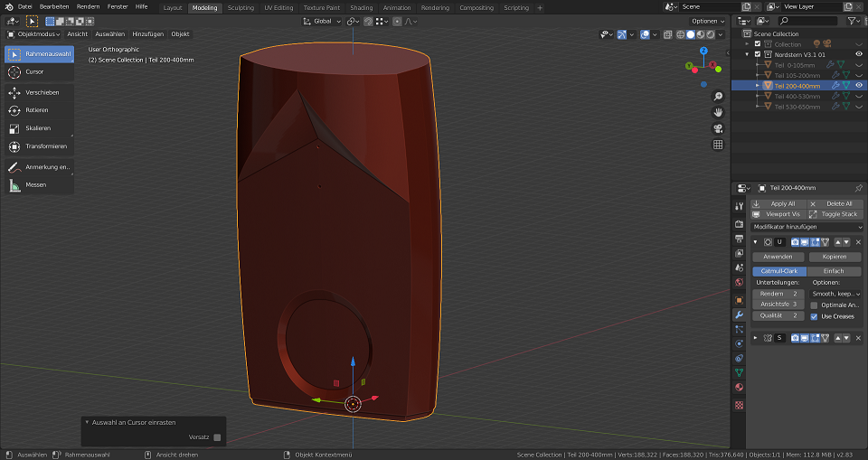The width and height of the screenshot is (868, 460).
Task: Open the Modifikator hinzufügen dropdown
Action: coord(807,227)
